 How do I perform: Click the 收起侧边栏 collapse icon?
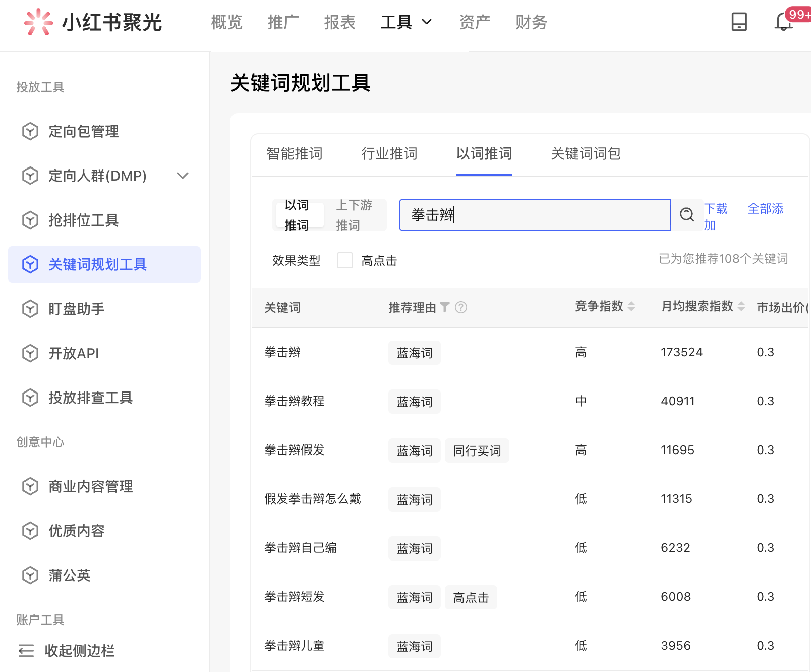pos(26,651)
